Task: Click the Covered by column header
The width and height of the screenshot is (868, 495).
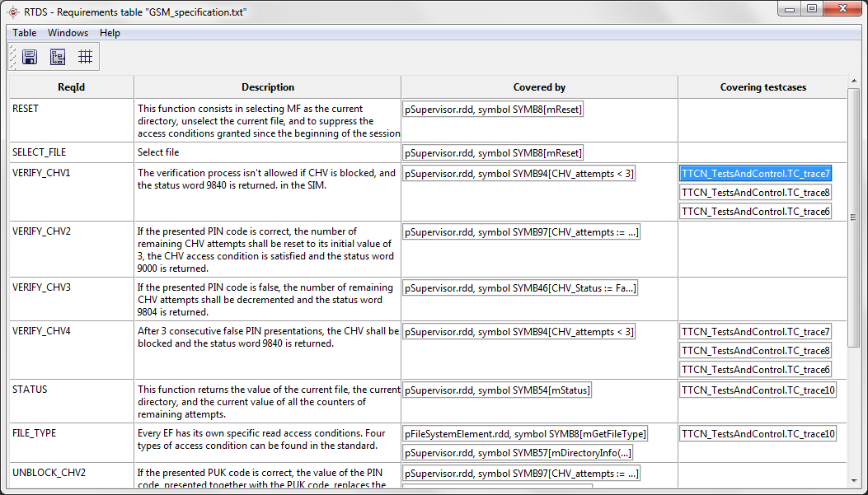Action: coord(539,87)
